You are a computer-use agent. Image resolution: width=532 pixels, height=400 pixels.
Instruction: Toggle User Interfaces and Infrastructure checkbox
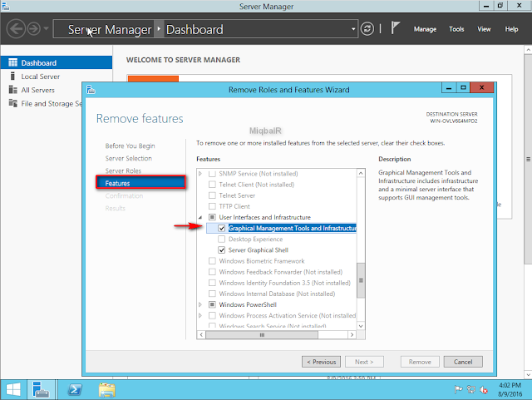click(212, 217)
